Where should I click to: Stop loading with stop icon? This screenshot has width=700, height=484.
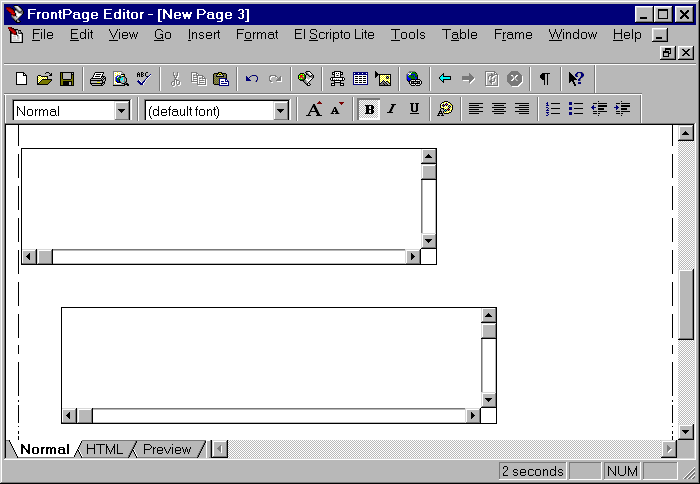515,79
